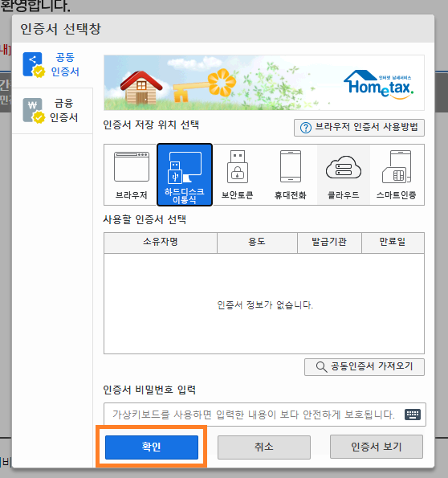Focus the 인증서 비밀번호 입력 field

[x=264, y=415]
